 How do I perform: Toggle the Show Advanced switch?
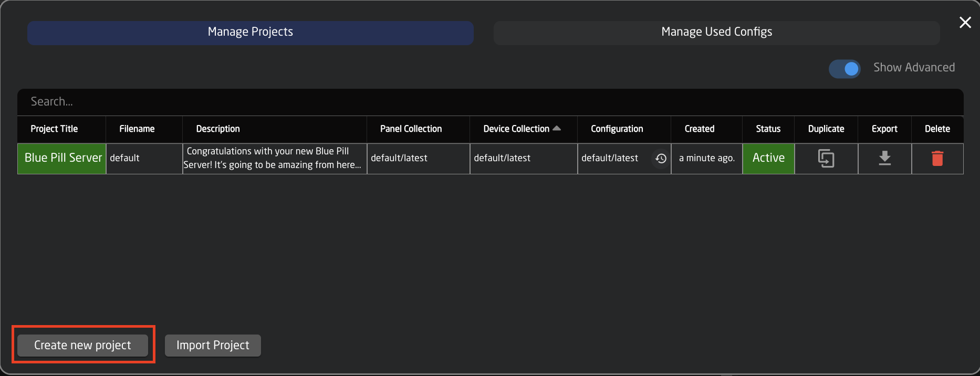point(845,68)
